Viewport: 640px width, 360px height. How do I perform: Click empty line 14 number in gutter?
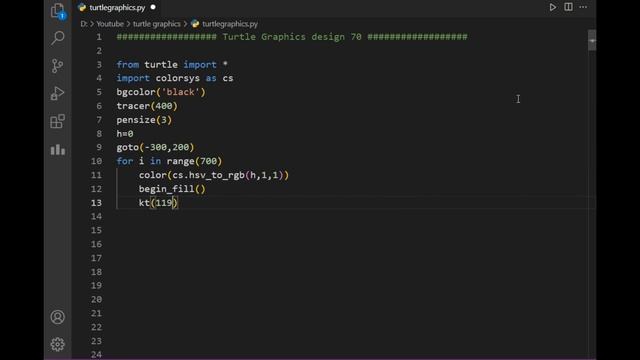(x=96, y=216)
